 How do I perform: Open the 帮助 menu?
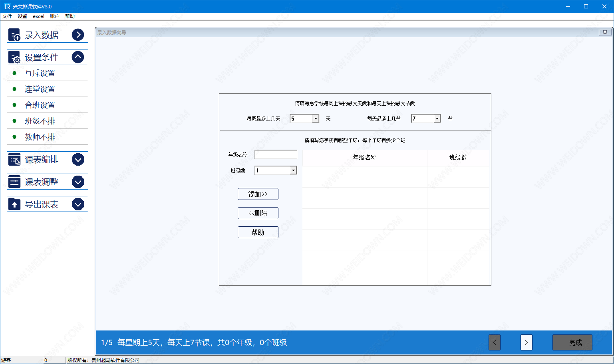[70, 16]
